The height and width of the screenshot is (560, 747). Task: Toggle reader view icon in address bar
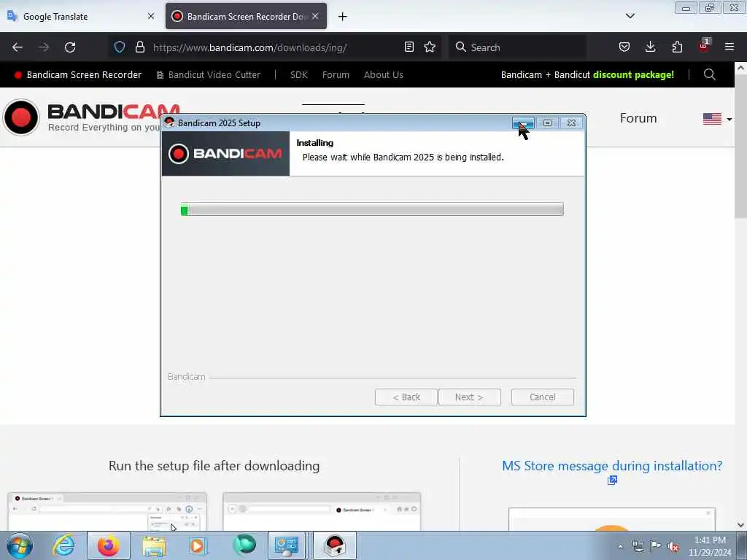409,47
